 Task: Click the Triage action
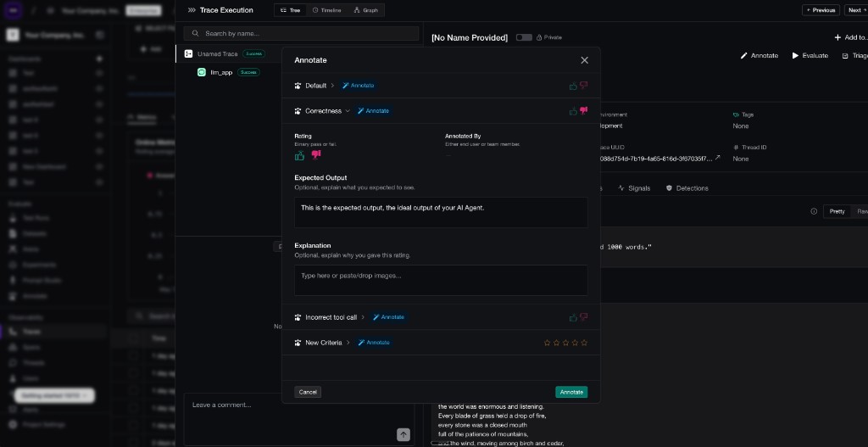tap(854, 56)
